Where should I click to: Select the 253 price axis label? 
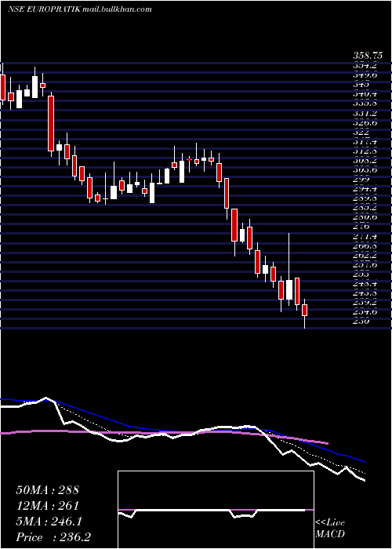coord(361,274)
